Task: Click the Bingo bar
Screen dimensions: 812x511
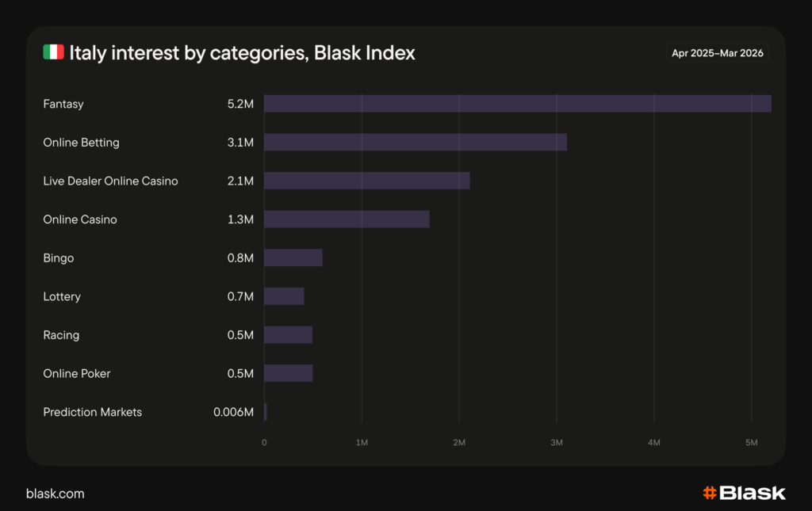Action: 293,257
